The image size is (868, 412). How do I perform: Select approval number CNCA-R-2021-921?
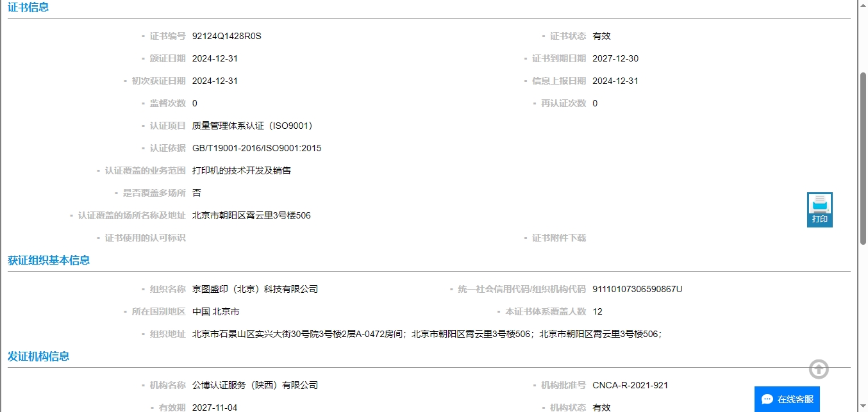coord(630,385)
